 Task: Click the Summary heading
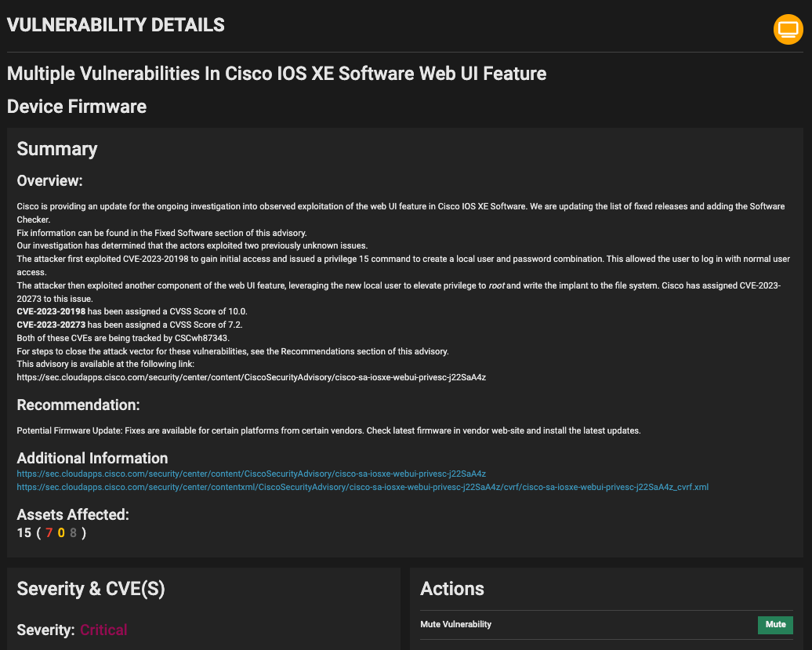point(57,149)
